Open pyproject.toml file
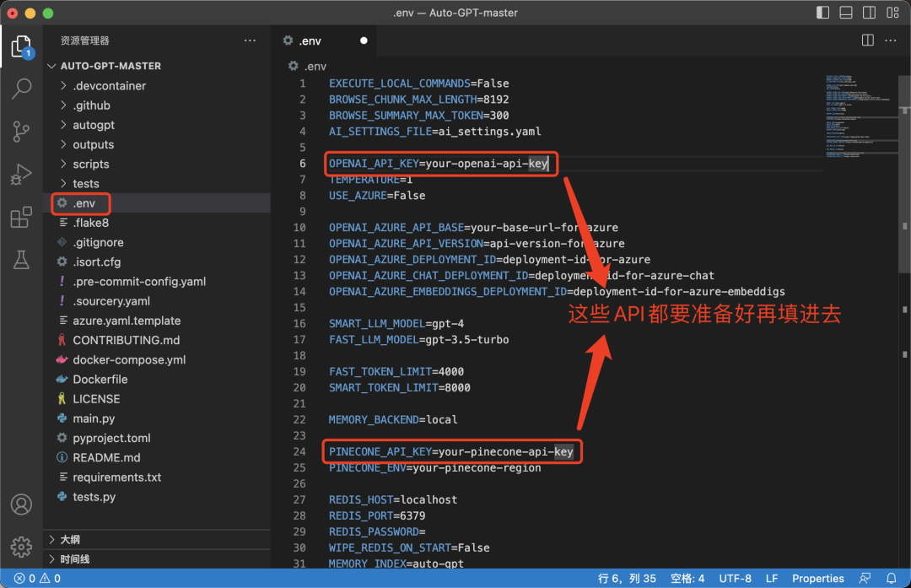The height and width of the screenshot is (588, 911). click(x=157, y=438)
